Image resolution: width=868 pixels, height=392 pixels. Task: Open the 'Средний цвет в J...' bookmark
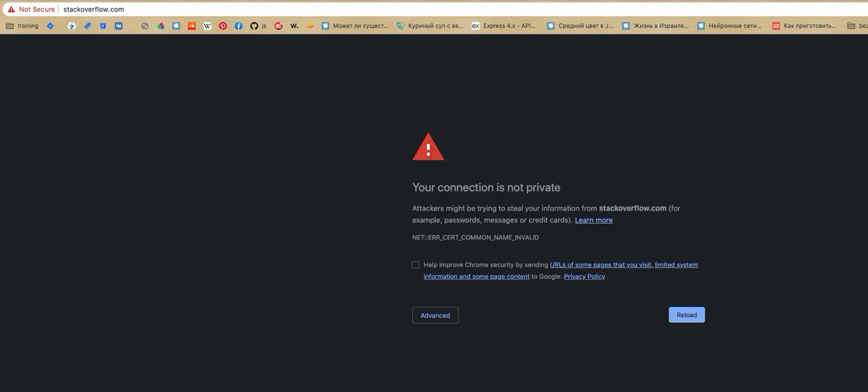point(580,26)
